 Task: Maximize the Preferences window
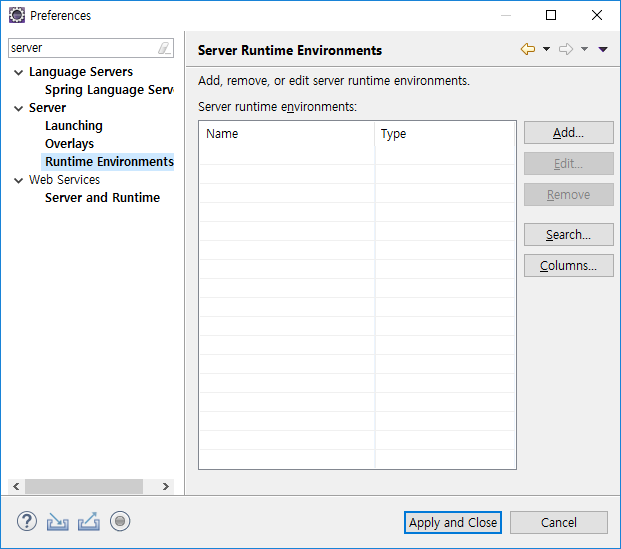click(x=551, y=15)
